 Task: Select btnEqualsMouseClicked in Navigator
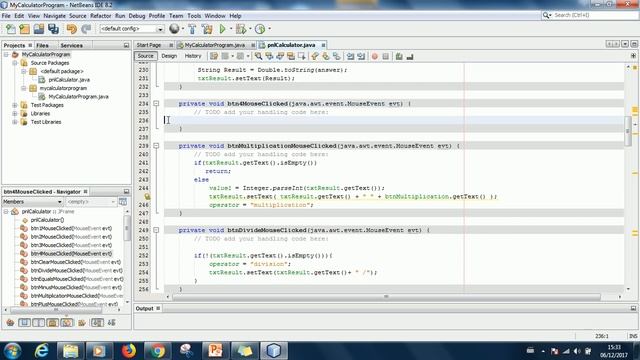point(77,279)
